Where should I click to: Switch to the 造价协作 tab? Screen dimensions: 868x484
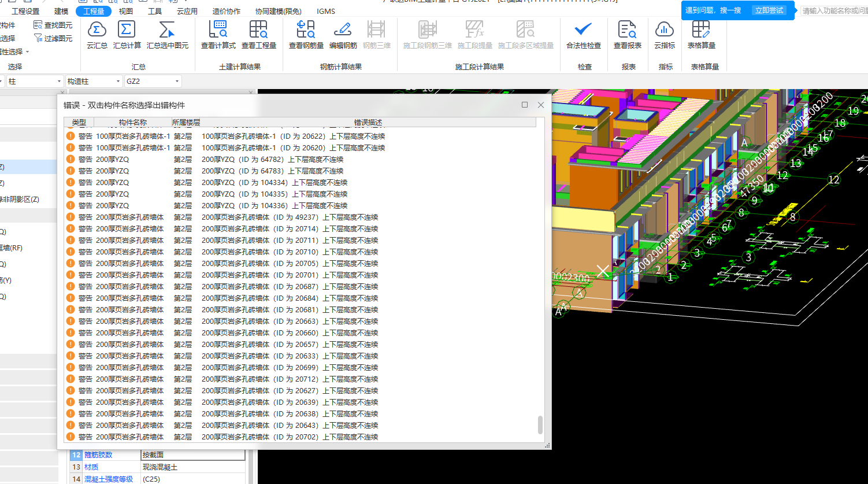[227, 11]
